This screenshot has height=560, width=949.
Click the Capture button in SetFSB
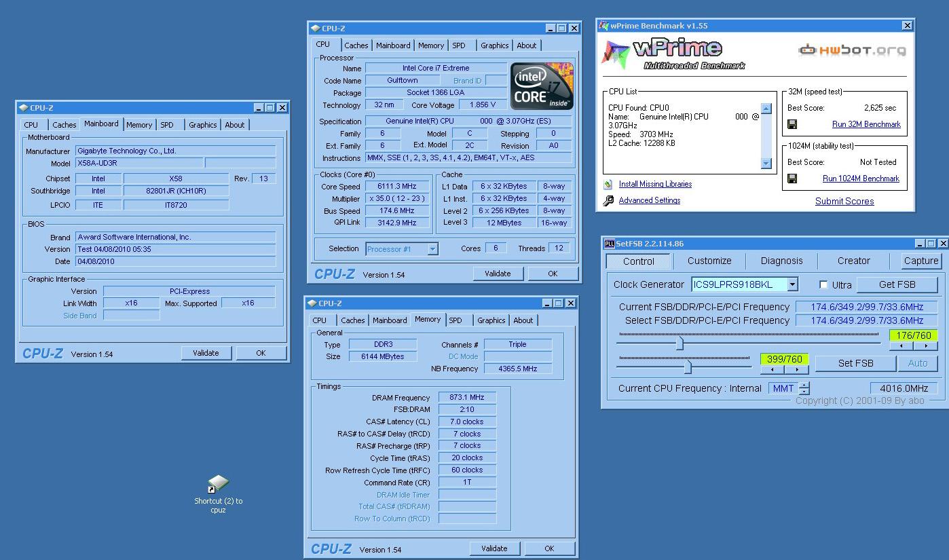921,261
